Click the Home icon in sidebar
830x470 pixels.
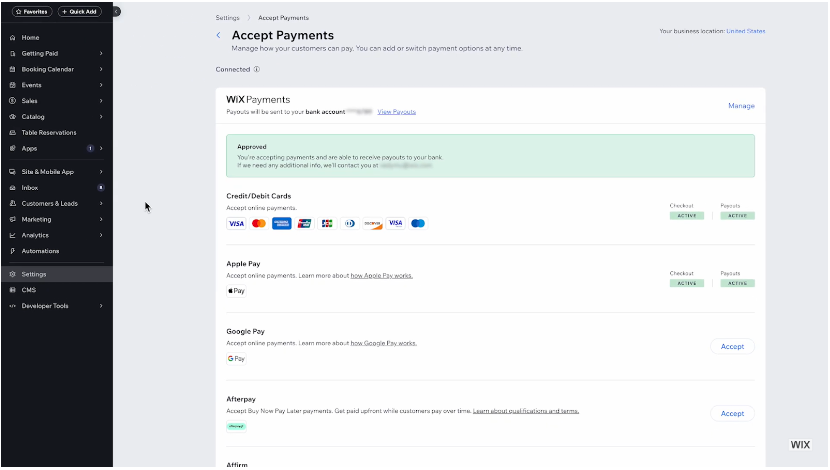click(x=13, y=38)
